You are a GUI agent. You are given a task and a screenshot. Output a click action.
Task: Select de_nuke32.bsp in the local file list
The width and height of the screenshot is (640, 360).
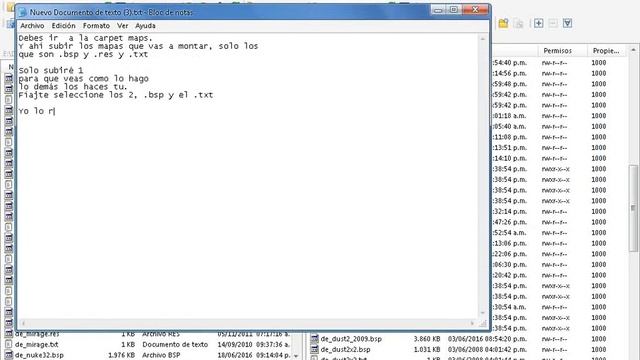pos(39,355)
